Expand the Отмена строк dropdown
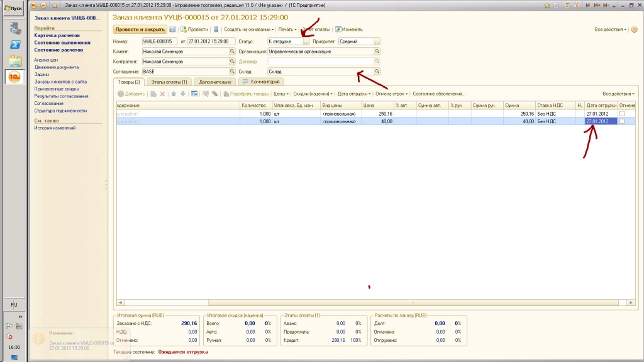644x362 pixels. pyautogui.click(x=391, y=94)
